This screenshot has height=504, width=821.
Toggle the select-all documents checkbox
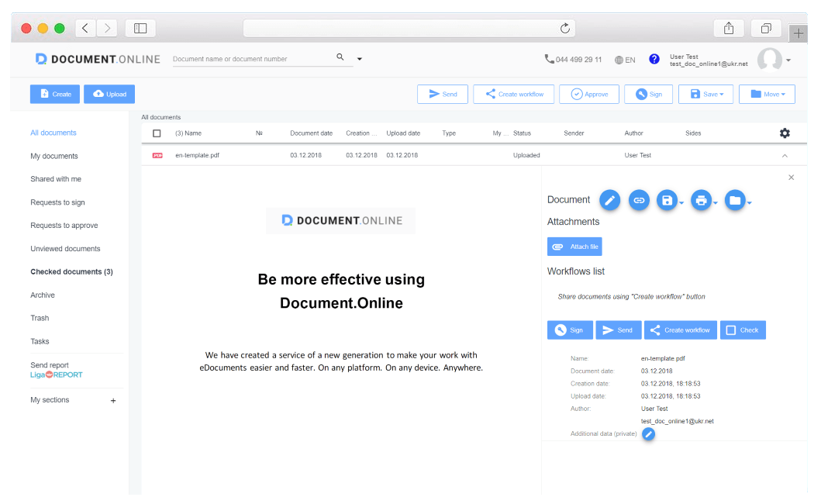pos(157,133)
